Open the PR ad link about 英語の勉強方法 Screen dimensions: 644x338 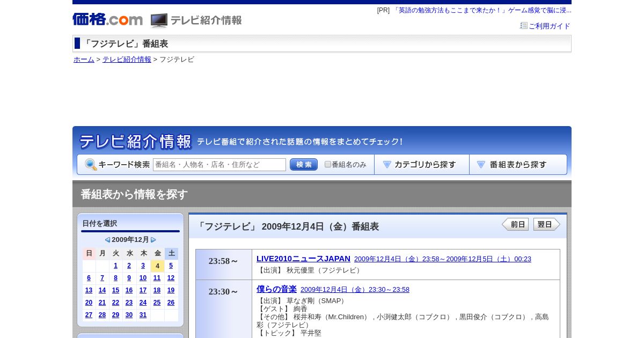481,10
